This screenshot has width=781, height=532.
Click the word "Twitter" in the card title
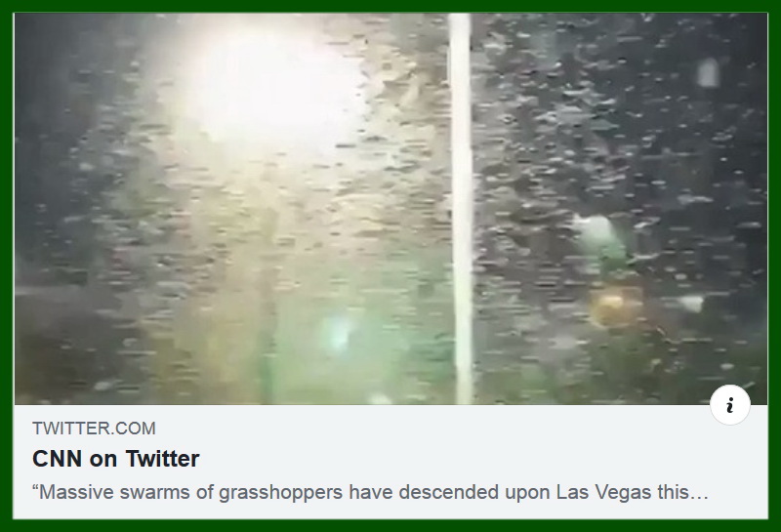tap(162, 459)
